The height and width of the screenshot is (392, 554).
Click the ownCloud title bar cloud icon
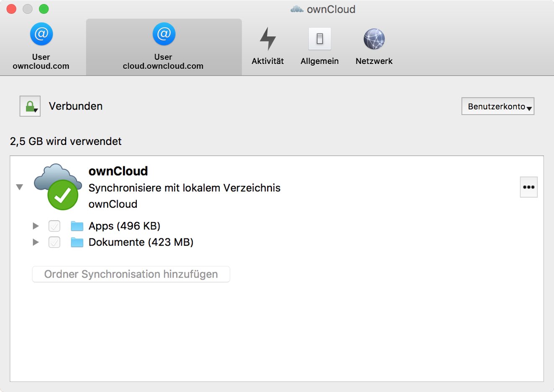pyautogui.click(x=297, y=9)
